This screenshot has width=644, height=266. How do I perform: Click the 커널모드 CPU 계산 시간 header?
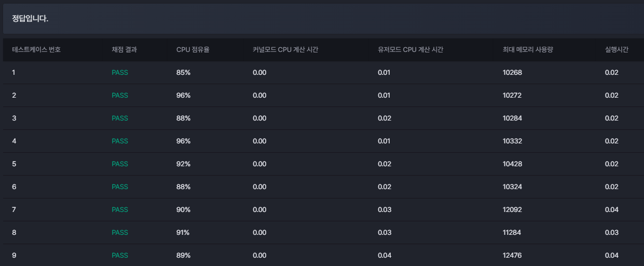pos(285,50)
